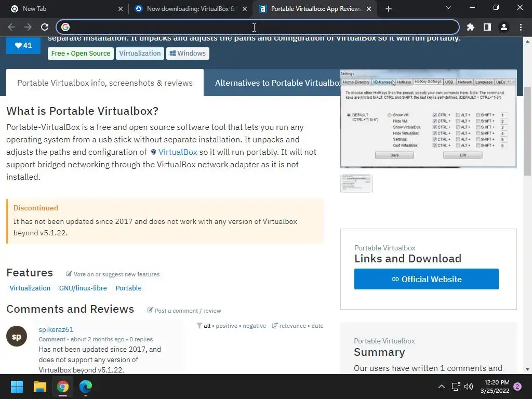Sort comments by relevance

pos(292,326)
